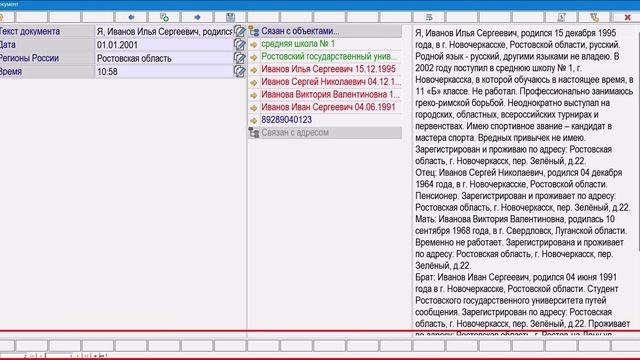The width and height of the screenshot is (640, 360).
Task: Click the Текст документа value field
Action: 164,31
